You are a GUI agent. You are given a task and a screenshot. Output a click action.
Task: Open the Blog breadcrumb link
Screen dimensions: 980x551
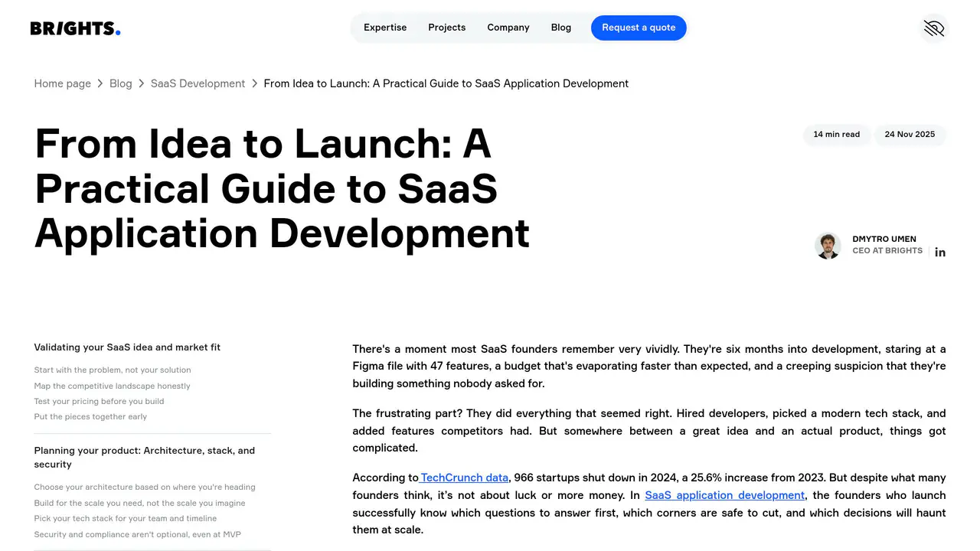coord(121,83)
